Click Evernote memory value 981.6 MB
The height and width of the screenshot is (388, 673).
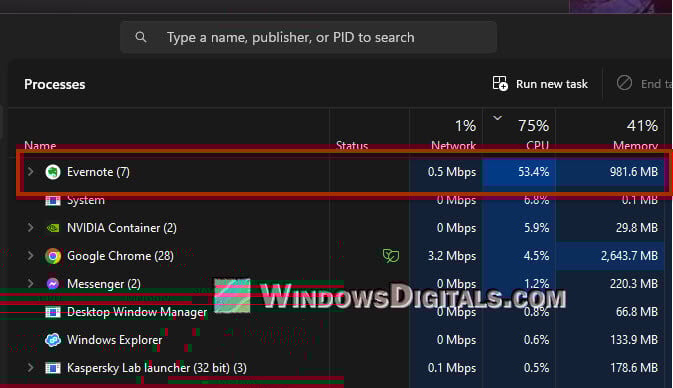point(634,172)
